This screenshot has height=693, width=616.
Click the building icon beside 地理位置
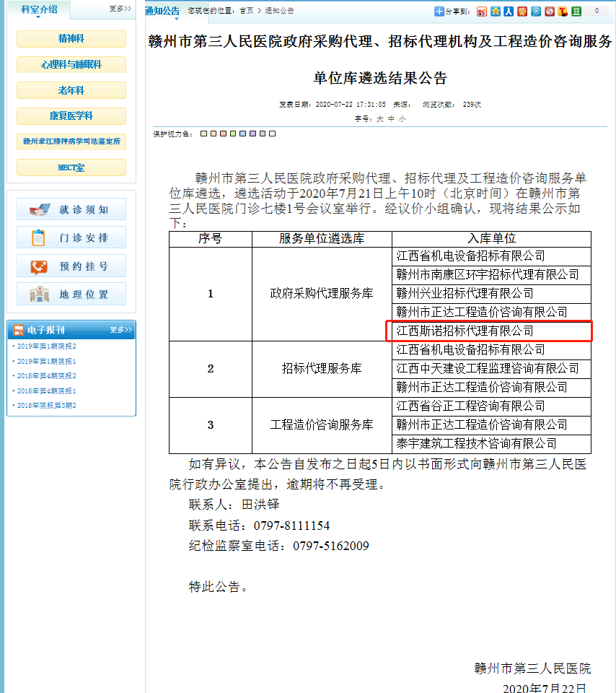point(39,295)
